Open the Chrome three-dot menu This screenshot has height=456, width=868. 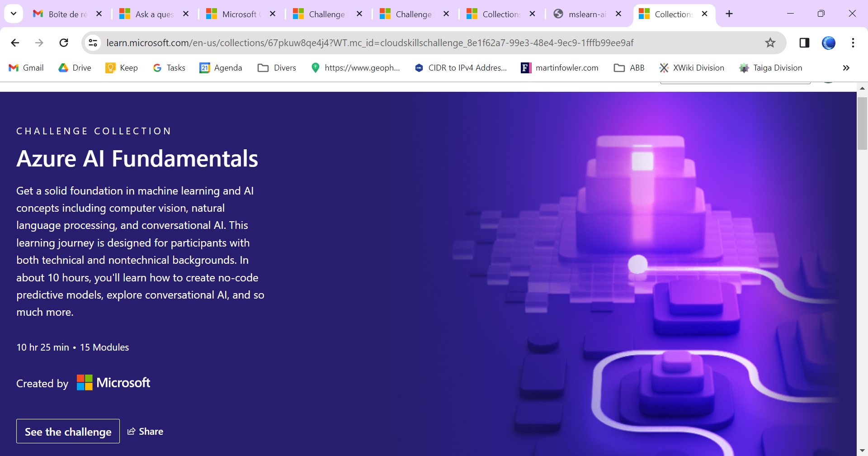[x=853, y=43]
